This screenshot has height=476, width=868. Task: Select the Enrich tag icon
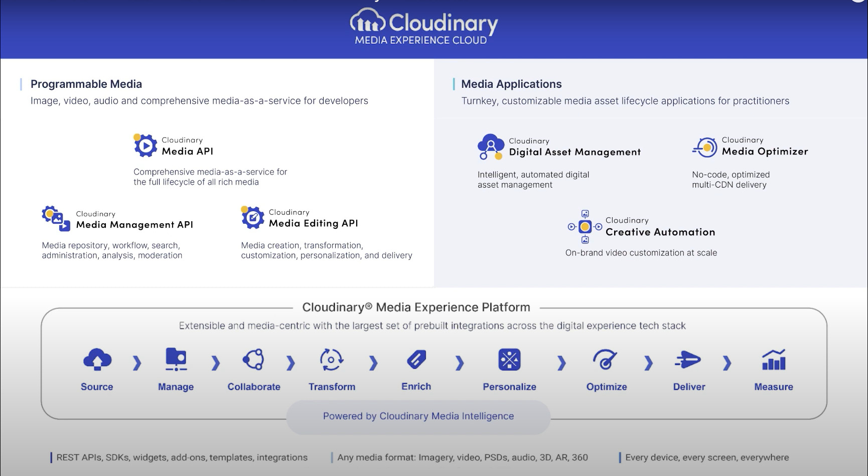[x=415, y=359]
